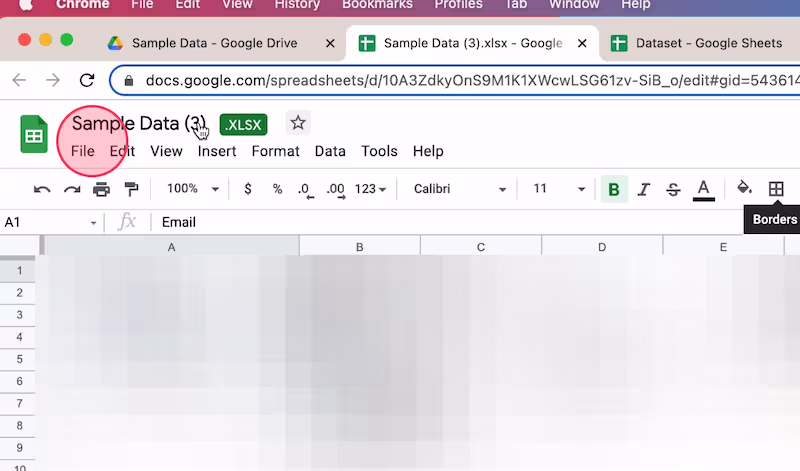Open the A1 name box dropdown
The height and width of the screenshot is (471, 800).
93,223
